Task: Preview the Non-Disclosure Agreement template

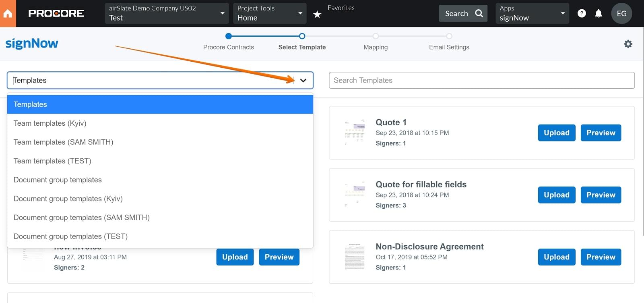Action: (601, 257)
